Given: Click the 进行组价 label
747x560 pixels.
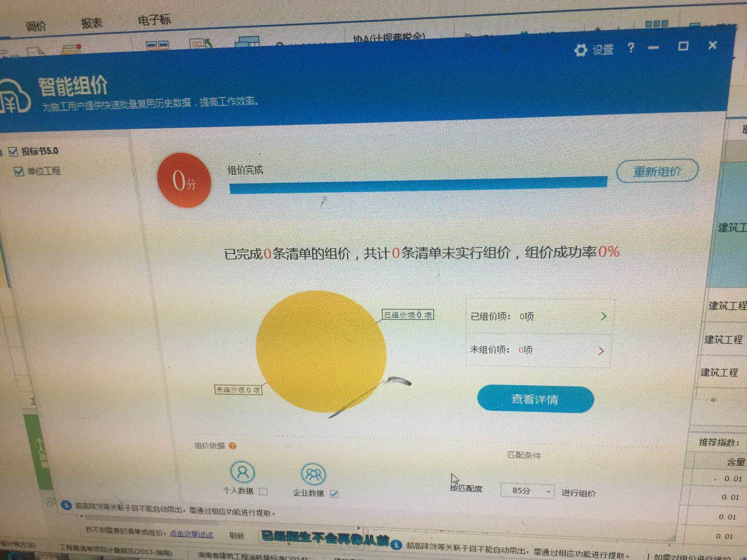Looking at the screenshot, I should click(578, 493).
